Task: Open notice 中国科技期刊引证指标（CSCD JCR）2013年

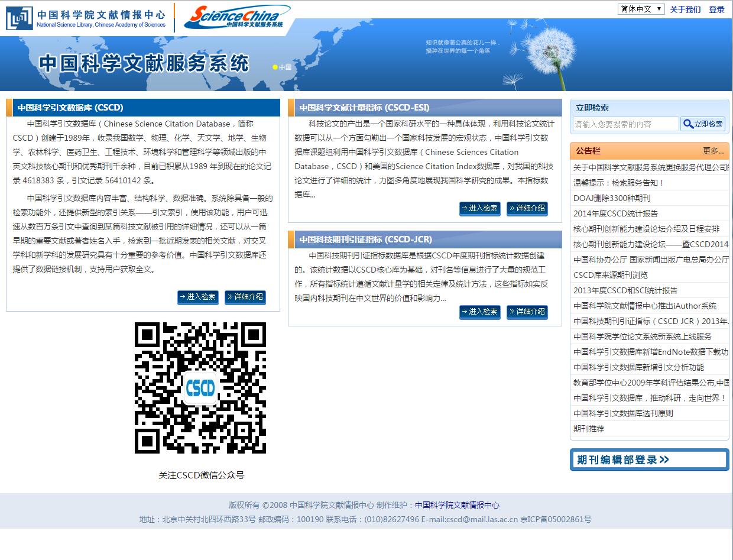Action: click(x=651, y=321)
